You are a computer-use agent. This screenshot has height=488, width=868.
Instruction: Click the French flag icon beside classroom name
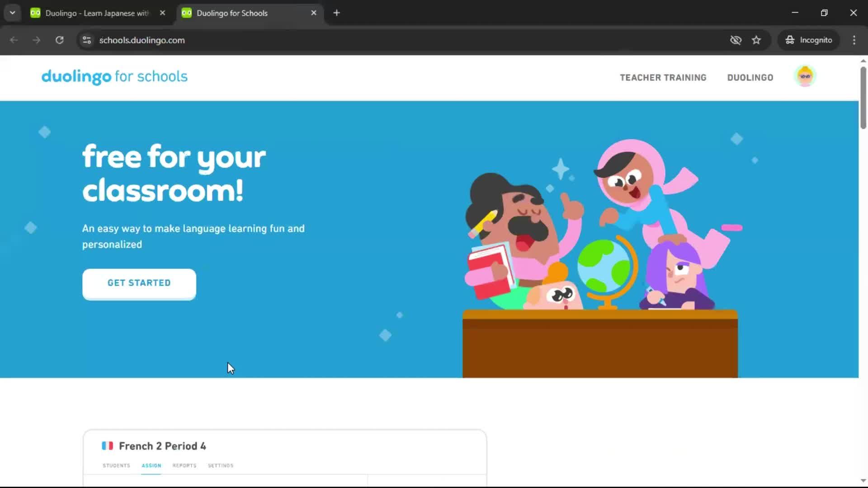tap(107, 446)
